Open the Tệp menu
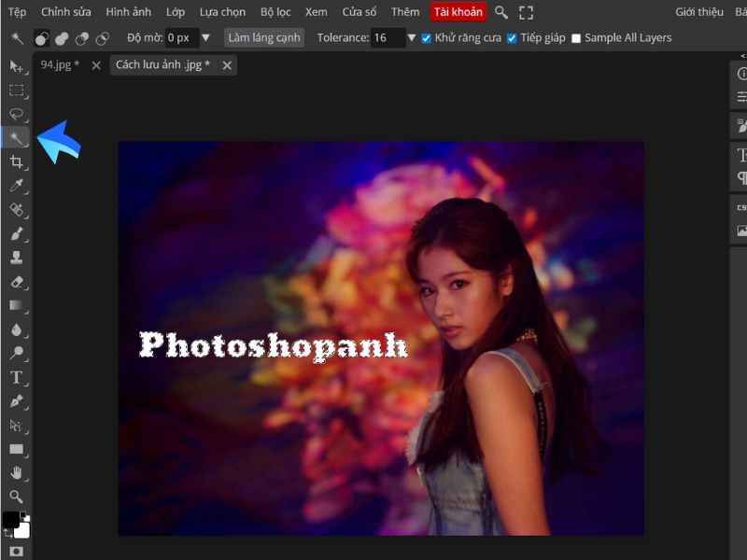 click(17, 12)
